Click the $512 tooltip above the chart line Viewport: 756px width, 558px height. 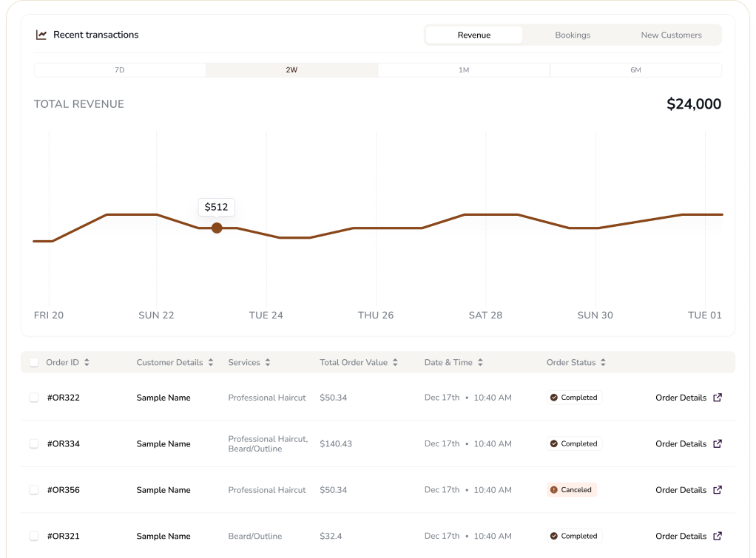[x=216, y=207]
